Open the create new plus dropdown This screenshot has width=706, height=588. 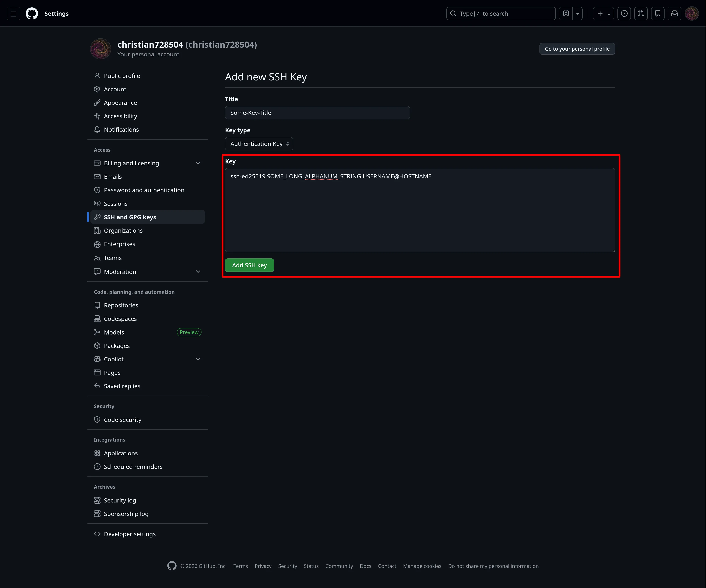tap(603, 14)
